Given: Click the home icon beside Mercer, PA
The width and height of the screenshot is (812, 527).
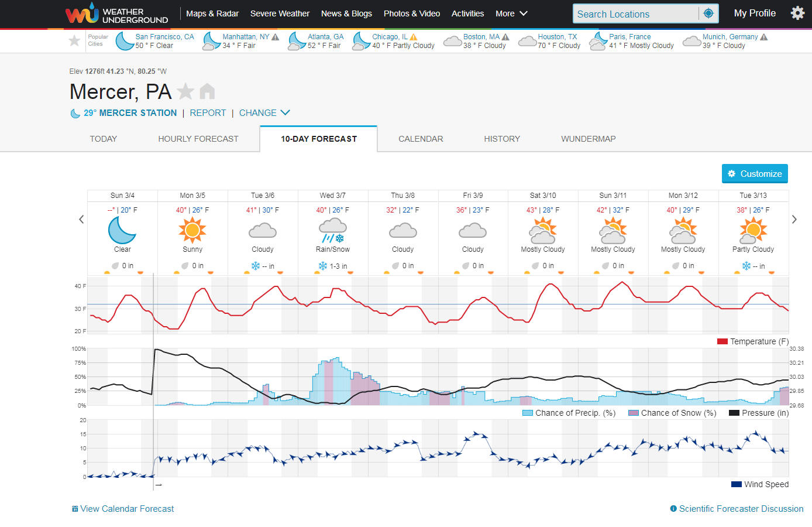Looking at the screenshot, I should click(x=207, y=91).
